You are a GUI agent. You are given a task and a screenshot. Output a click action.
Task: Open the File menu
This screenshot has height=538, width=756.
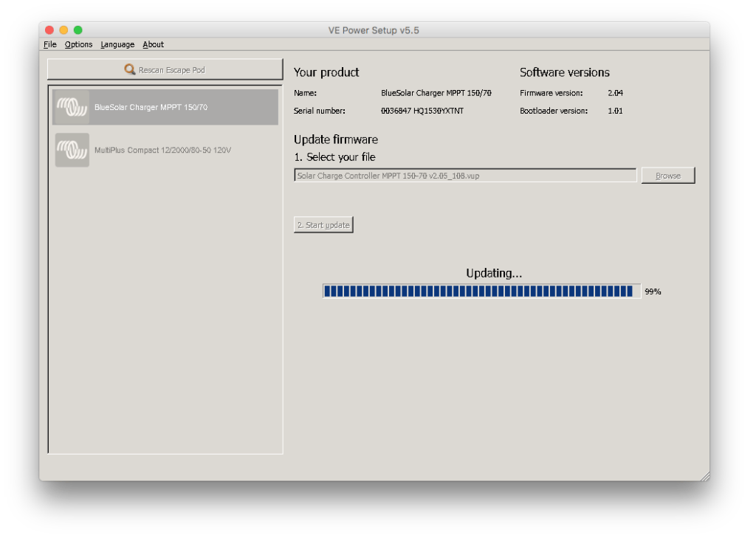pyautogui.click(x=50, y=44)
